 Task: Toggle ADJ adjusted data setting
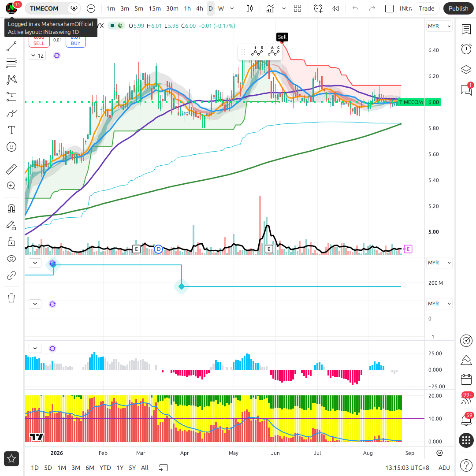(x=444, y=468)
